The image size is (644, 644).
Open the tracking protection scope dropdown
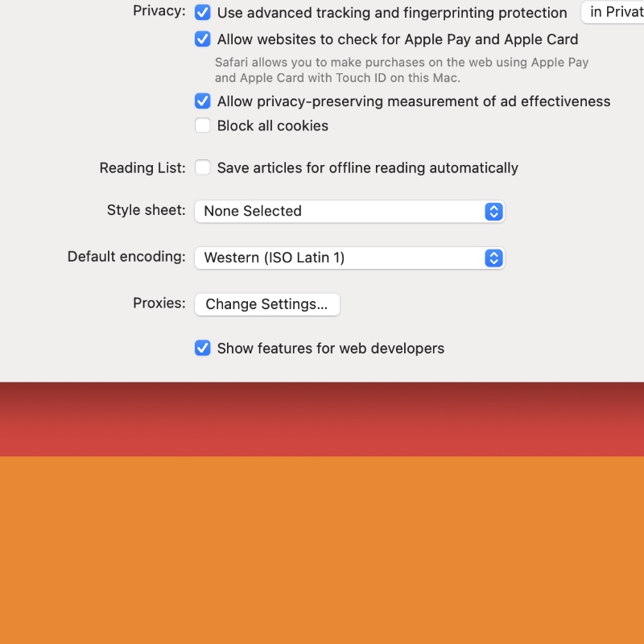613,12
